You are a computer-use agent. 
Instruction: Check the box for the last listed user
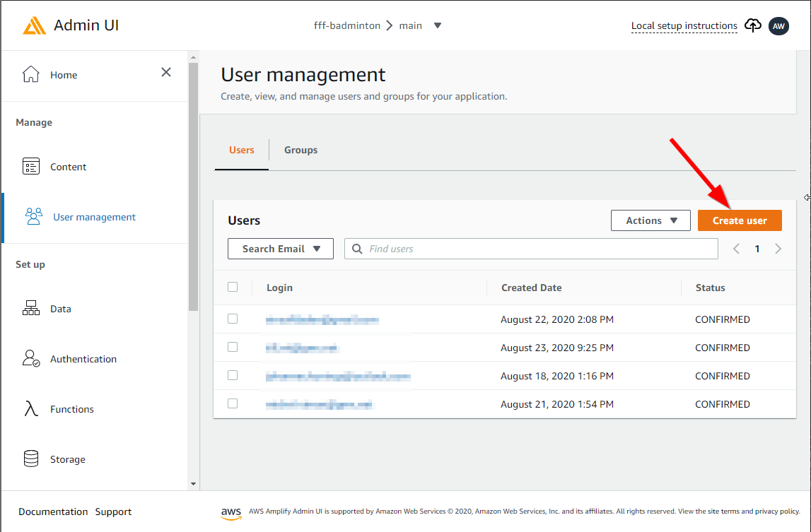(x=233, y=403)
